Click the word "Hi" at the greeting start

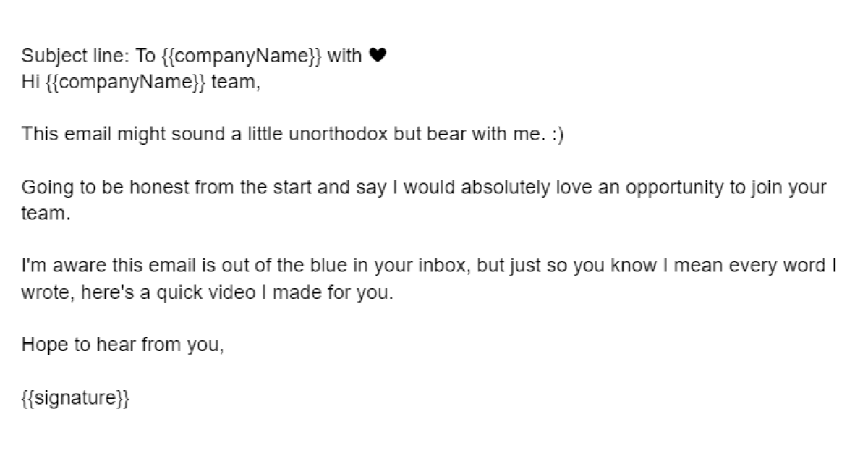[30, 83]
